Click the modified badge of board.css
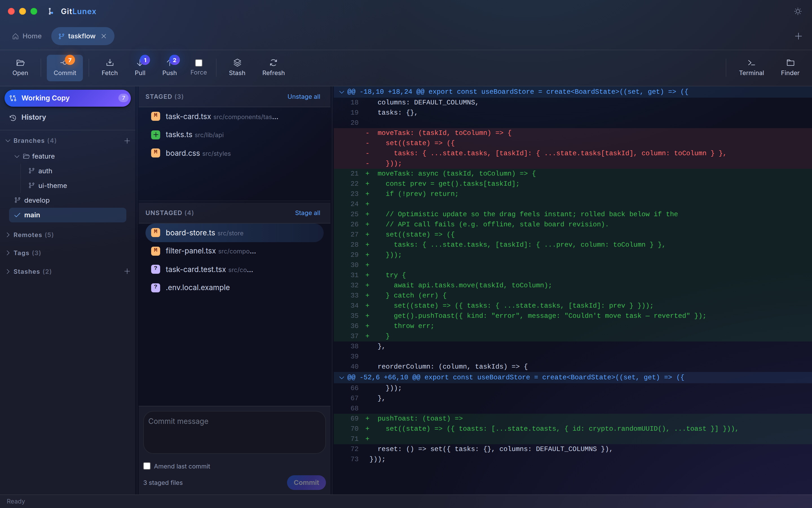812x508 pixels. (x=156, y=153)
